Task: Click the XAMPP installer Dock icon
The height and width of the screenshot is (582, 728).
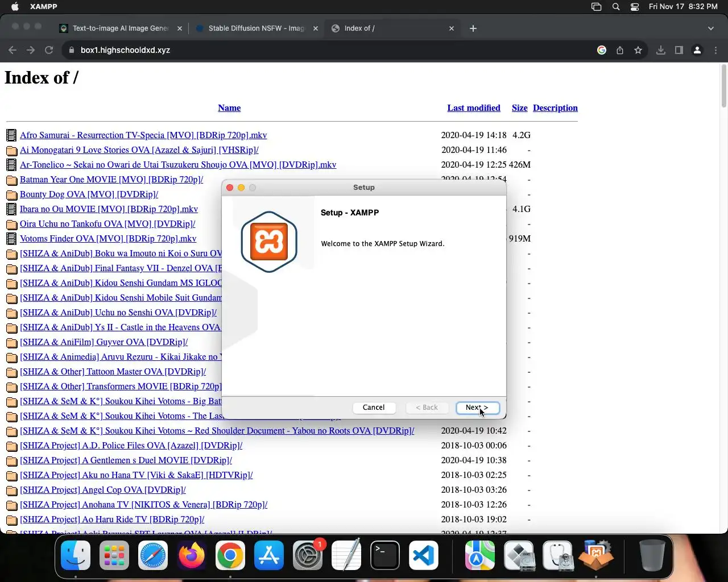Action: click(x=596, y=555)
